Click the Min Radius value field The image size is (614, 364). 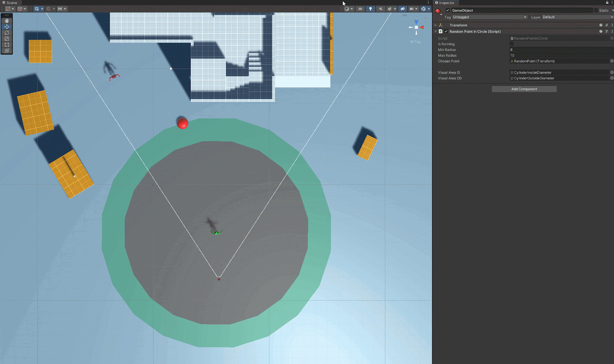pos(561,49)
